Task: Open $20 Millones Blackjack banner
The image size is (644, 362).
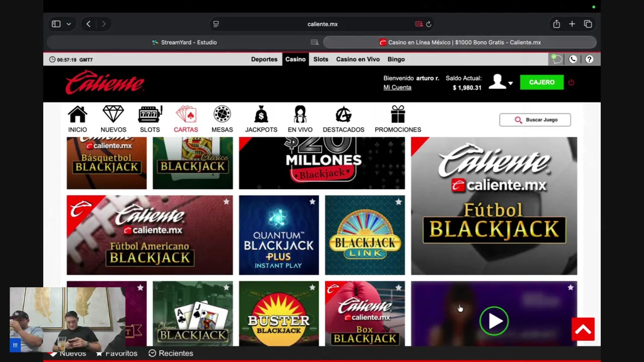Action: [321, 163]
